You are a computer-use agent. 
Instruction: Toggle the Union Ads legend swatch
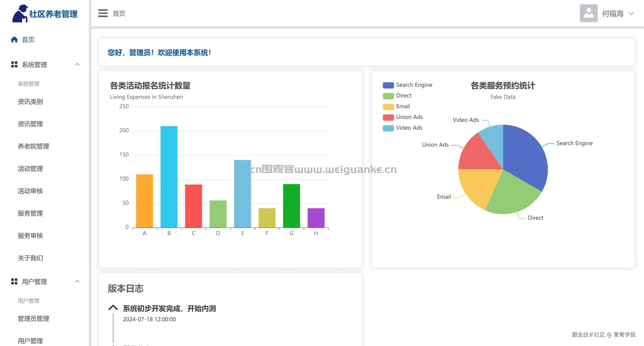(x=388, y=117)
